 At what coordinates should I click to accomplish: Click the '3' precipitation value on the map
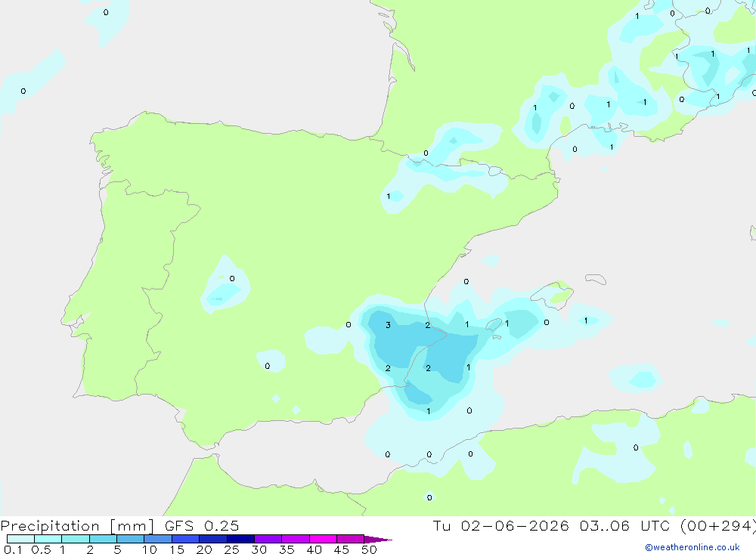point(388,325)
